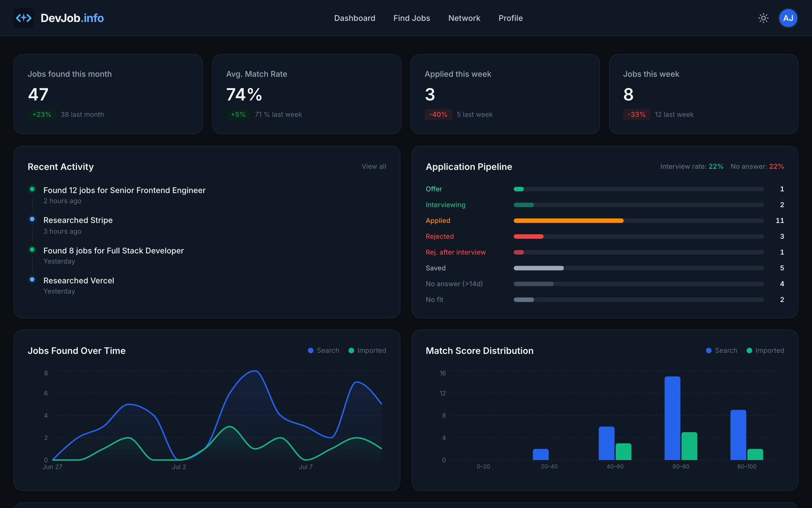Open the Applied this week card
The image size is (812, 508).
pyautogui.click(x=505, y=94)
